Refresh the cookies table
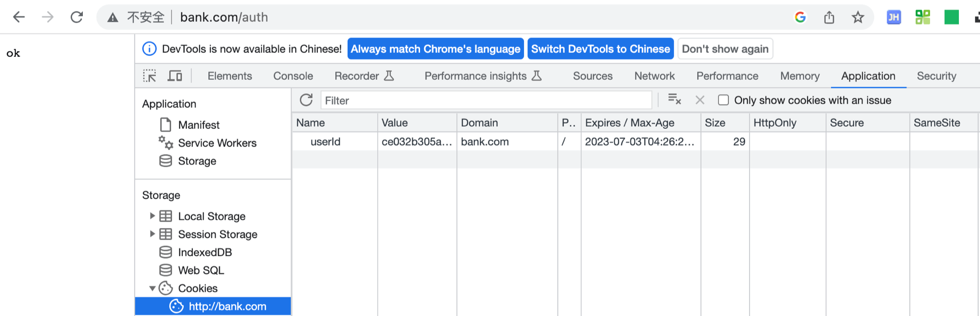The height and width of the screenshot is (316, 980). point(306,100)
